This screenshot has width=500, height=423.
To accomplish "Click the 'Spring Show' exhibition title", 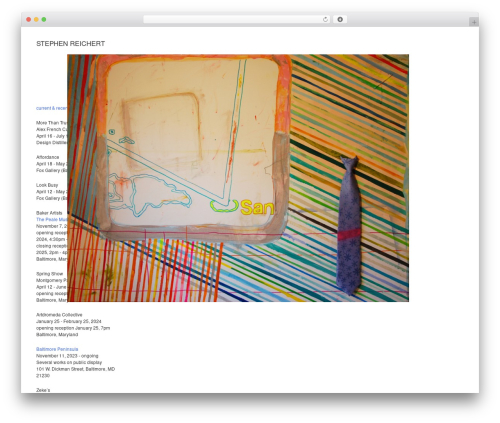I will tap(49, 274).
